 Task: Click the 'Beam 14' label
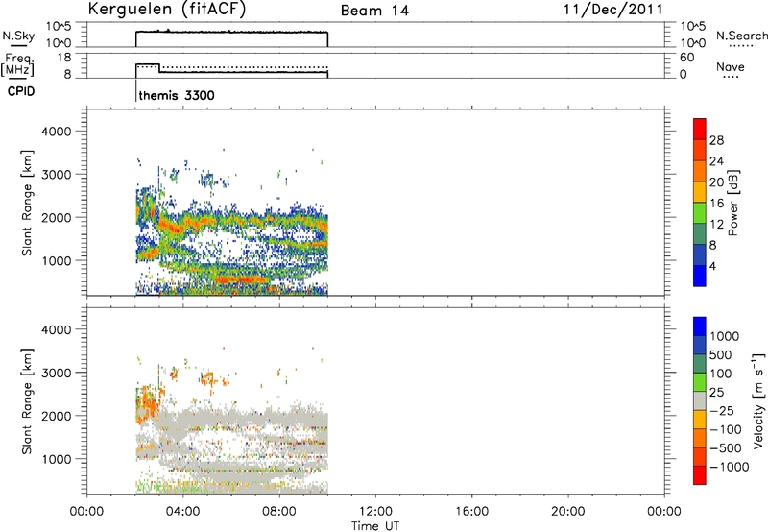click(374, 11)
